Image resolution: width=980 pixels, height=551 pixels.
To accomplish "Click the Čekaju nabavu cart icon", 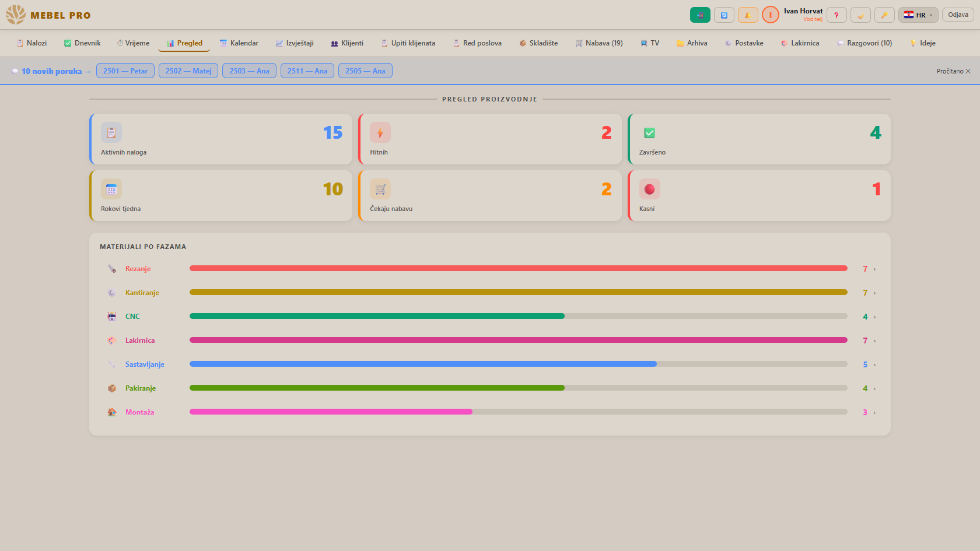I will [380, 189].
